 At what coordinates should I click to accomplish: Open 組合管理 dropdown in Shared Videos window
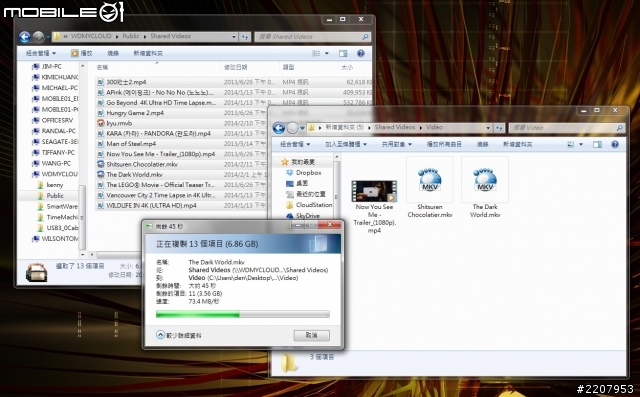(x=41, y=53)
